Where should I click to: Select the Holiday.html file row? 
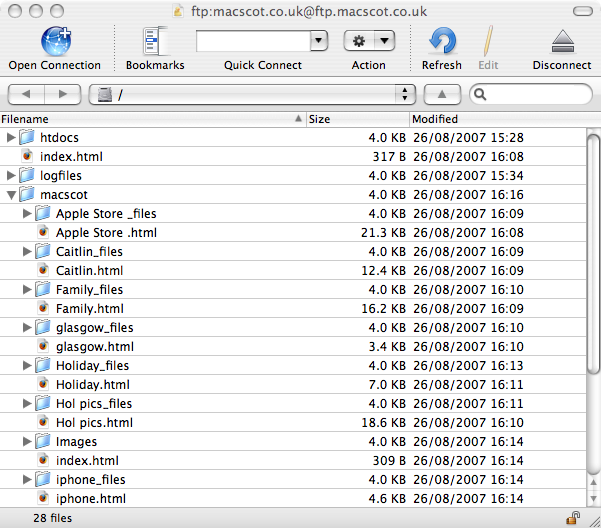pyautogui.click(x=293, y=384)
